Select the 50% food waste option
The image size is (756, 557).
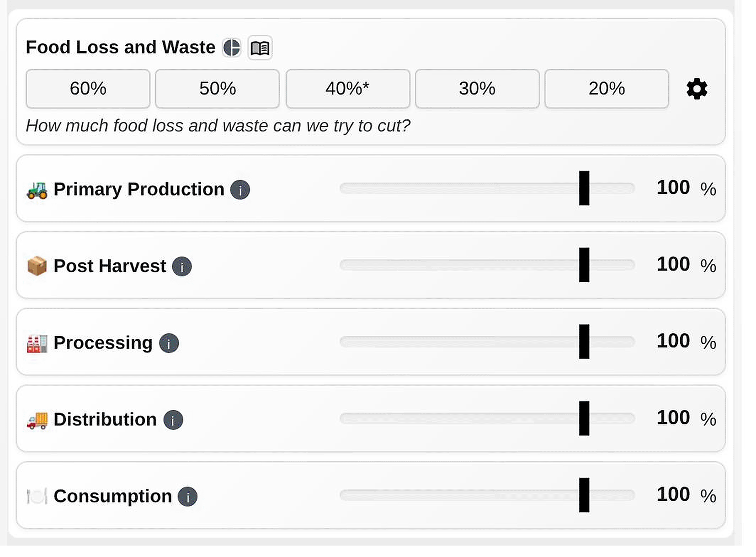[218, 89]
